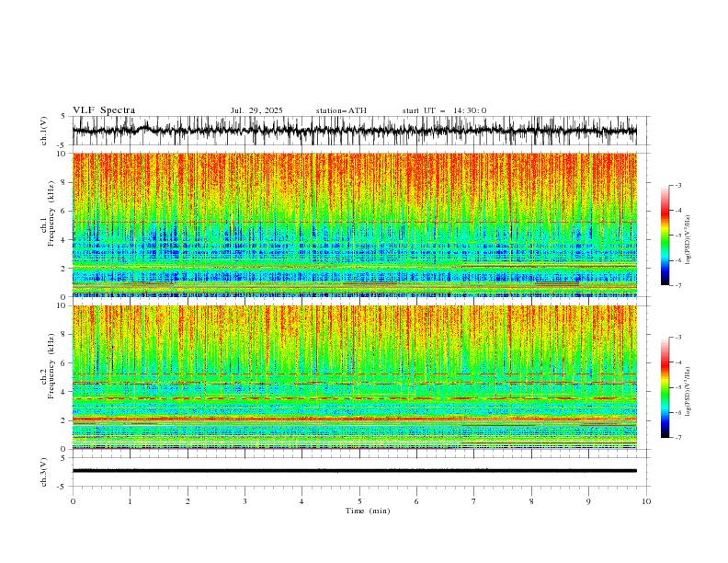Click inside the ch.2 spectrogram panel
The image size is (728, 563).
coord(354,377)
